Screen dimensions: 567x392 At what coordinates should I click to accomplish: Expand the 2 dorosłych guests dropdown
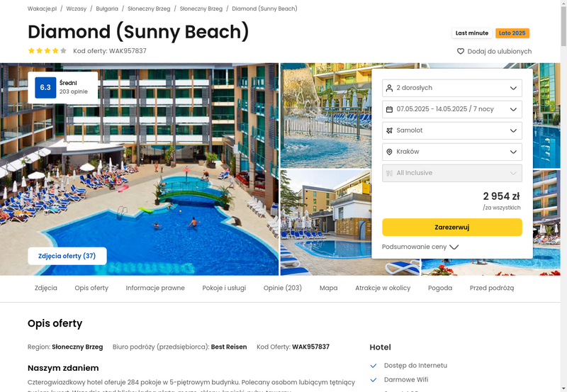click(452, 88)
